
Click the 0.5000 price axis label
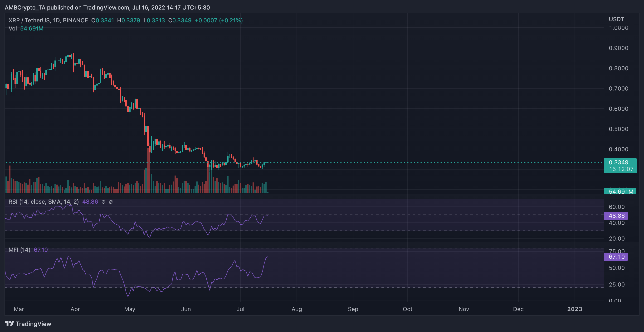pos(619,129)
